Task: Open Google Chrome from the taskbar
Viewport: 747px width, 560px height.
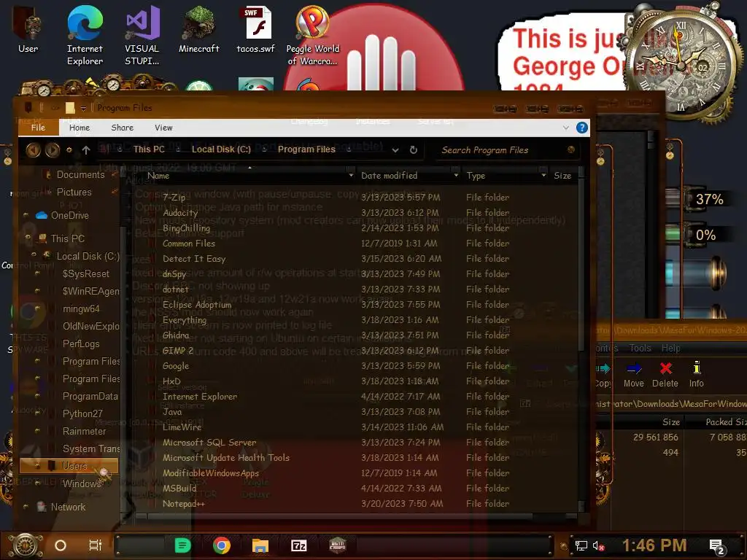Action: click(222, 545)
